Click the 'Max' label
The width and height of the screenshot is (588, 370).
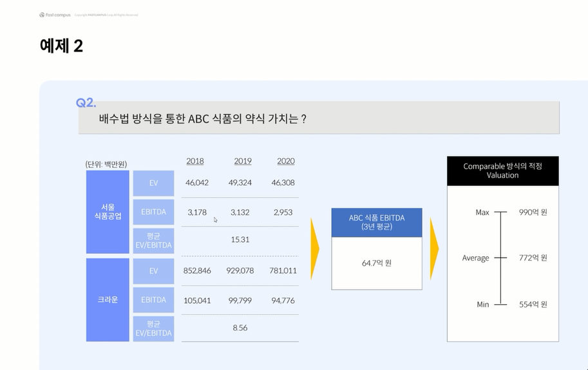482,212
